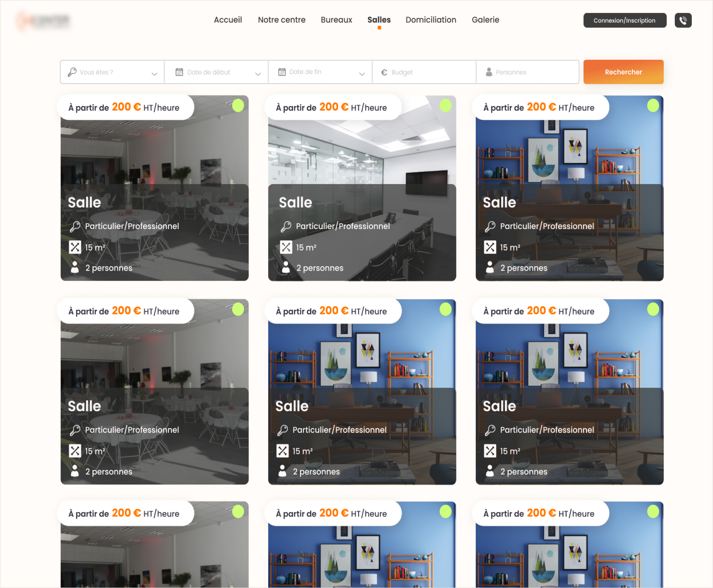
Task: Click person icon on glass meeting room card
Action: [286, 267]
